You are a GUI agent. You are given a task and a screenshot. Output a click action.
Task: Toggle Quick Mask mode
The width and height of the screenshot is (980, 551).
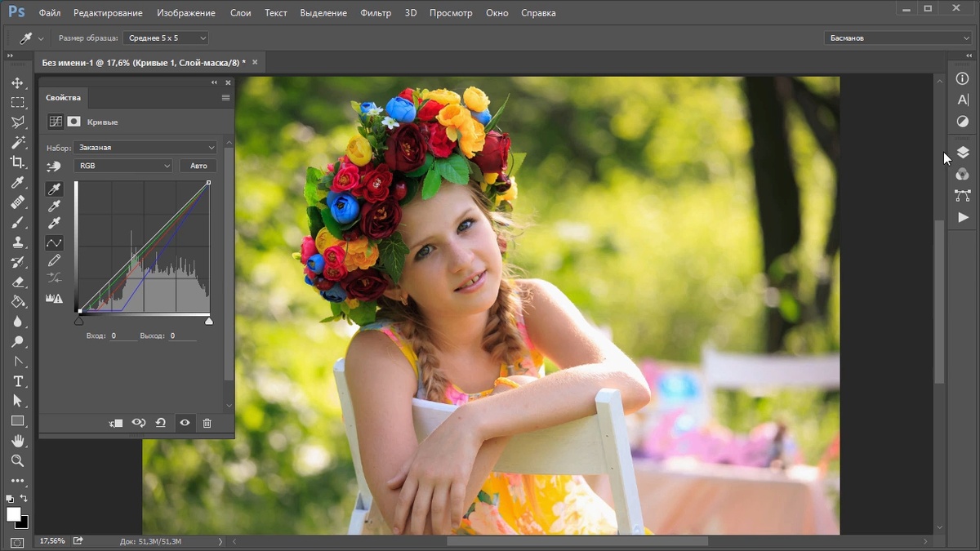tap(17, 542)
